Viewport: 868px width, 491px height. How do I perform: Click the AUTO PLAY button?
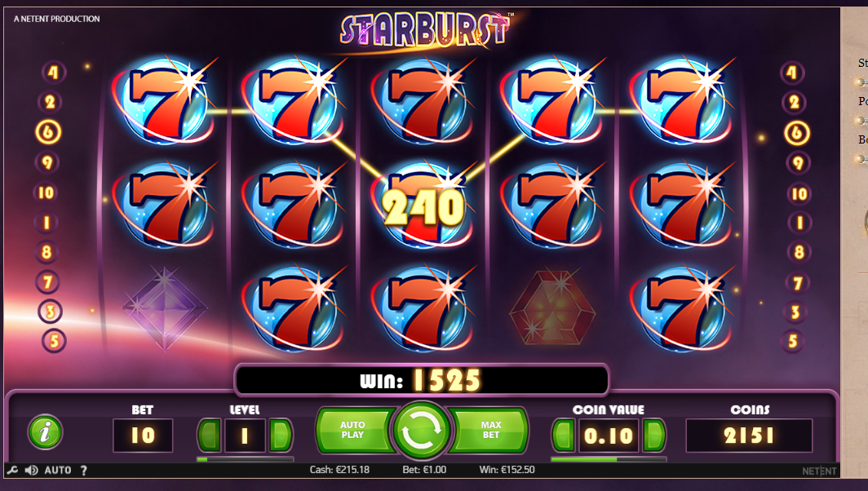(353, 430)
